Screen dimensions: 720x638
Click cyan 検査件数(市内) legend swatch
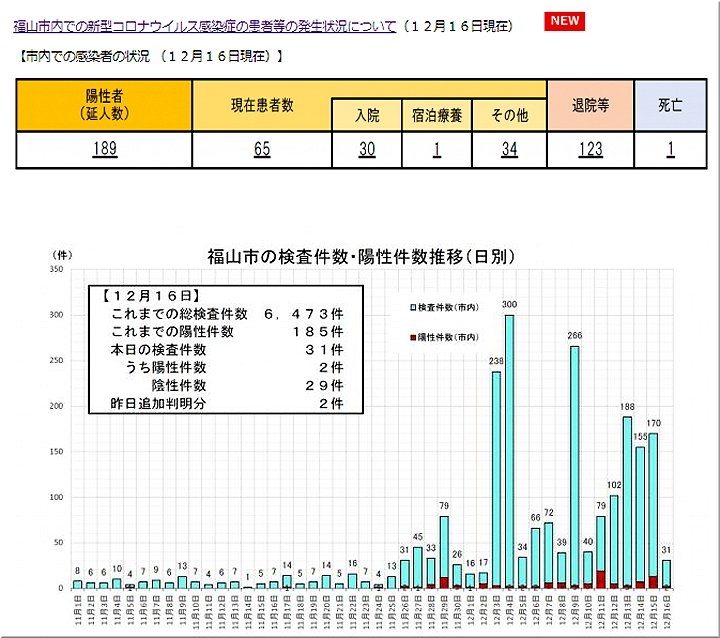point(414,305)
